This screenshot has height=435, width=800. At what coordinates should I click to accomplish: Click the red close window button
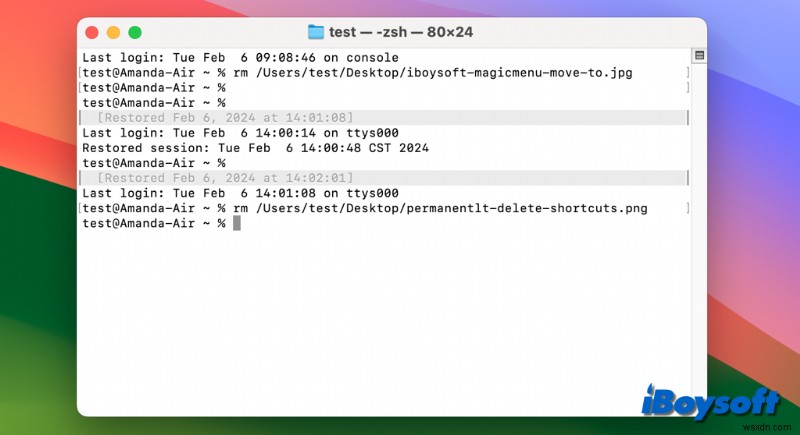(92, 33)
